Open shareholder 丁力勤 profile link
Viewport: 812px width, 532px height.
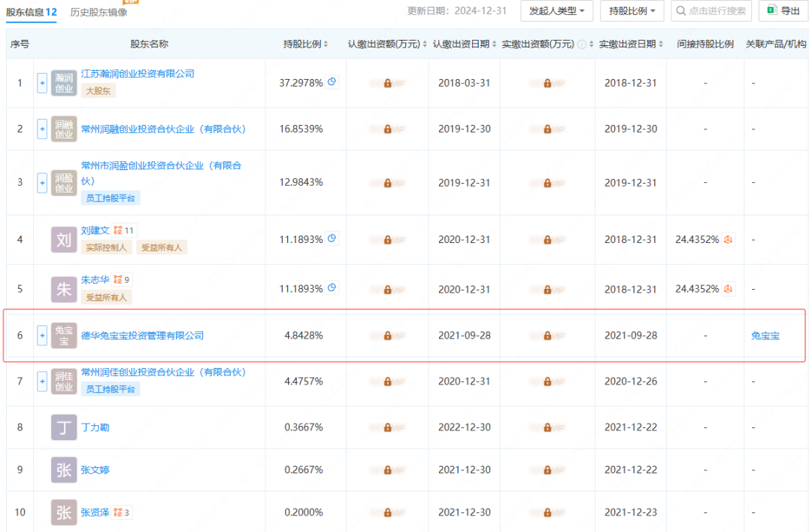pos(95,427)
